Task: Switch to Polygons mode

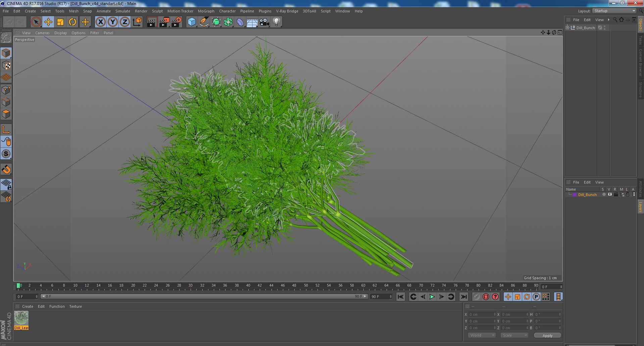Action: pyautogui.click(x=6, y=114)
